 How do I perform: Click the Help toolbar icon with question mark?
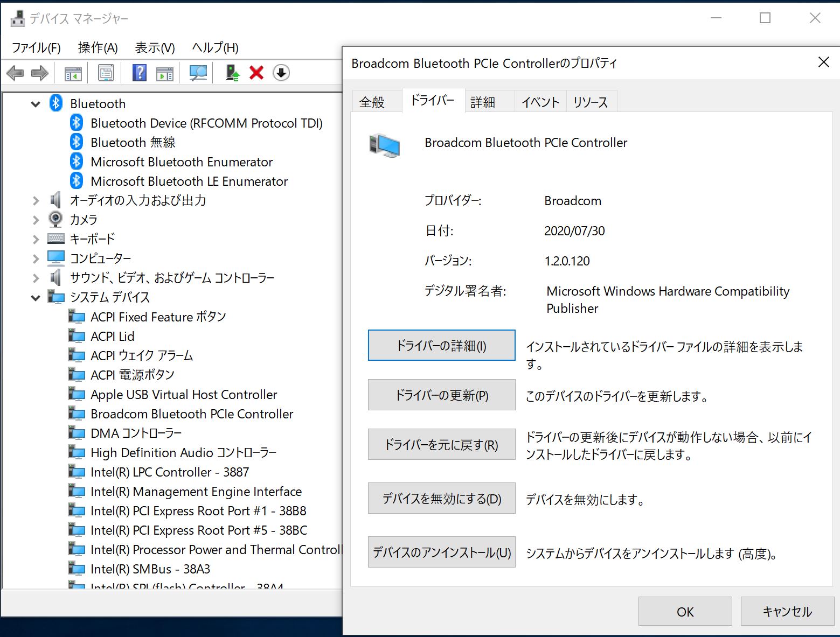tap(140, 73)
